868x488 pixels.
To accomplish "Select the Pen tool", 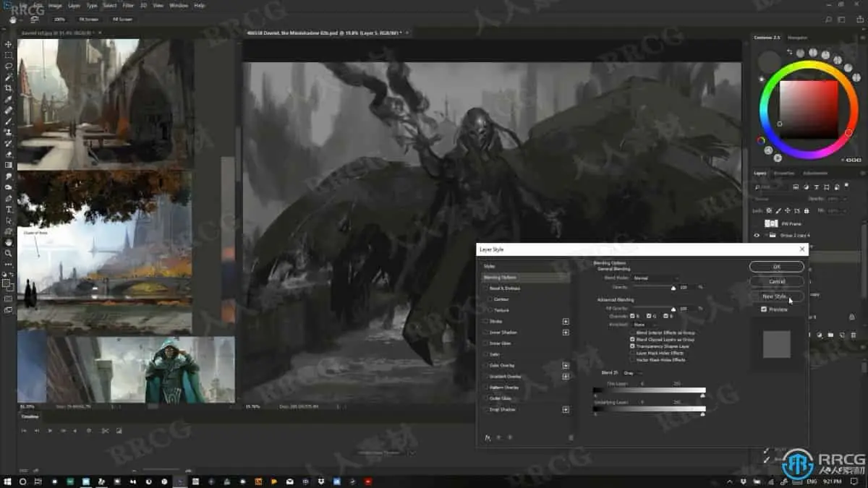I will point(9,198).
